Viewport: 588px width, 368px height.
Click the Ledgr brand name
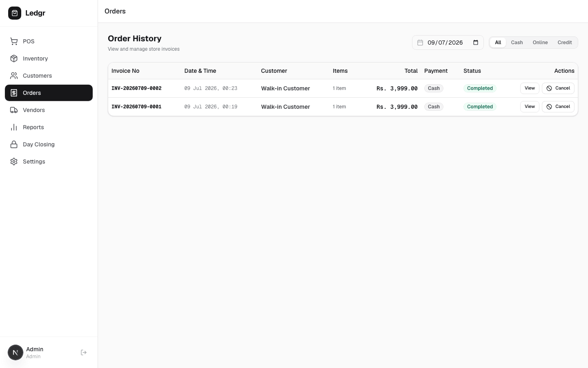coord(35,13)
